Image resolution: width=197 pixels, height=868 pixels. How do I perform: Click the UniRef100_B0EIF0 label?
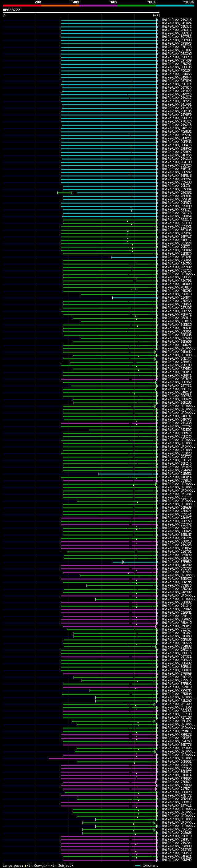point(176,359)
